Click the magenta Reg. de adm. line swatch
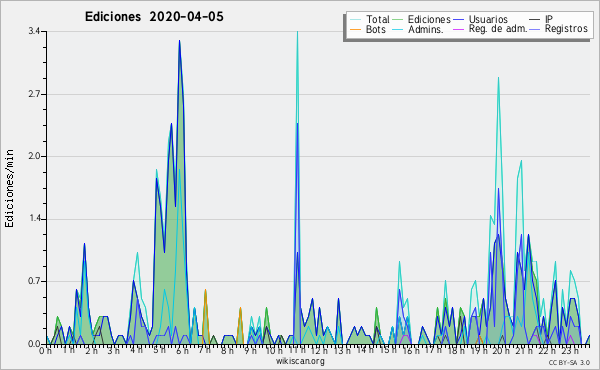Image resolution: width=600 pixels, height=370 pixels. tap(458, 29)
